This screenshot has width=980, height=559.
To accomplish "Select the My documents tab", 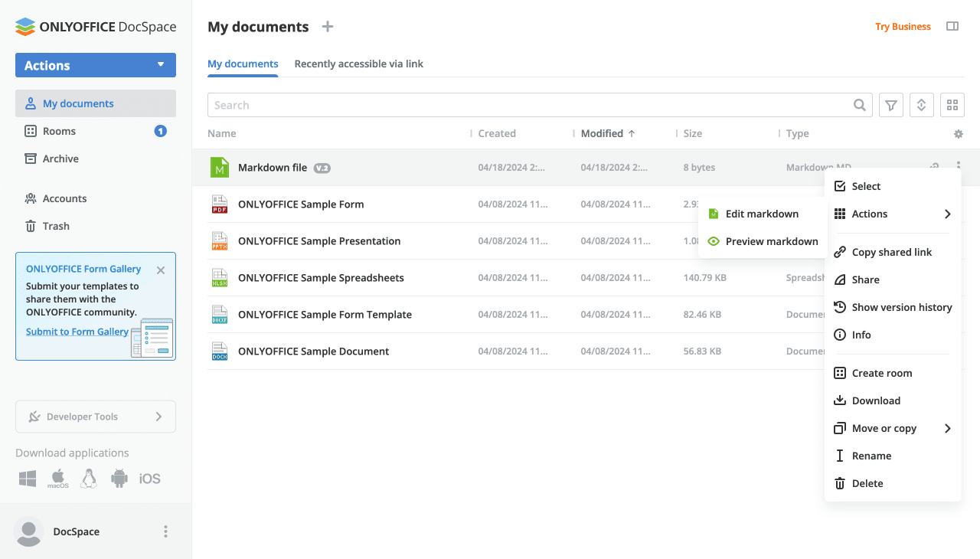I will coord(243,64).
